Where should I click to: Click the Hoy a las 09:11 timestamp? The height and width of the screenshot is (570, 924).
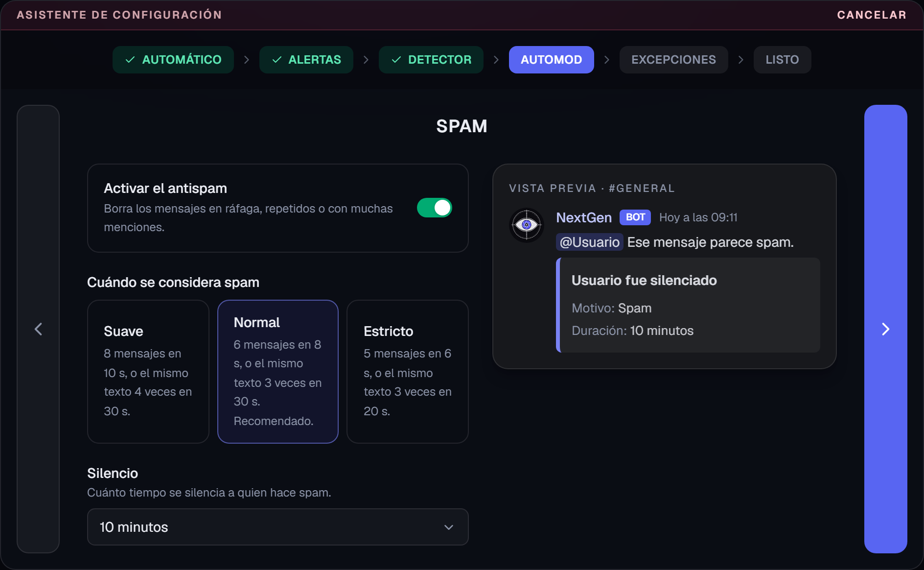pyautogui.click(x=698, y=217)
